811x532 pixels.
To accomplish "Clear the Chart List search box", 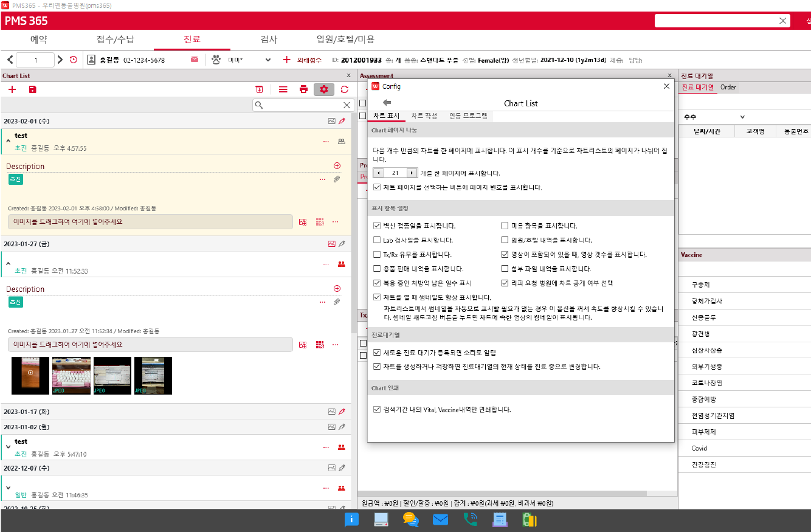I will (346, 105).
